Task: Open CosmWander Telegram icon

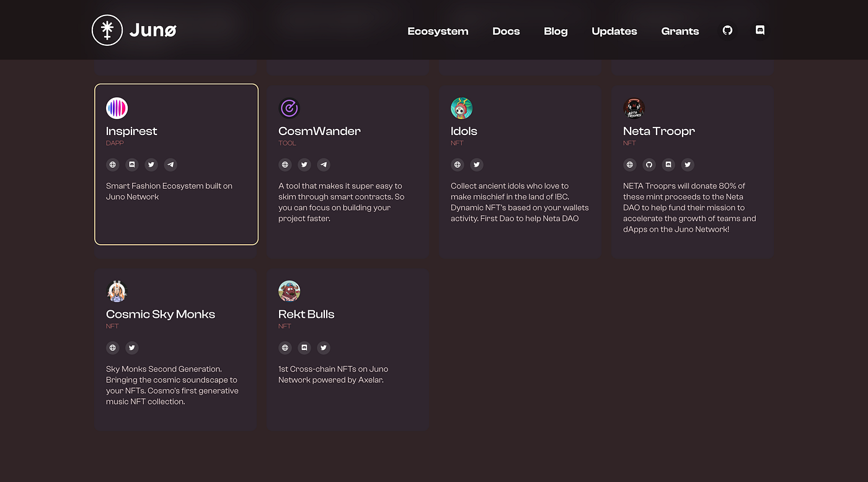Action: pyautogui.click(x=324, y=165)
